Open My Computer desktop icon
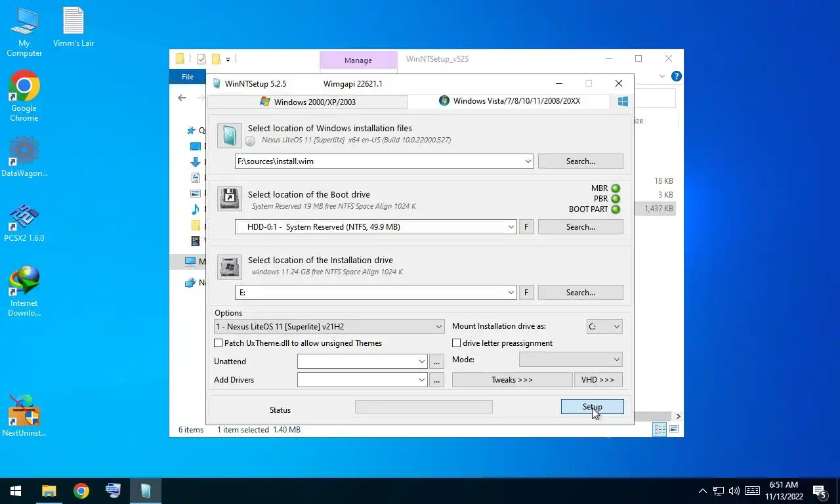 [24, 32]
